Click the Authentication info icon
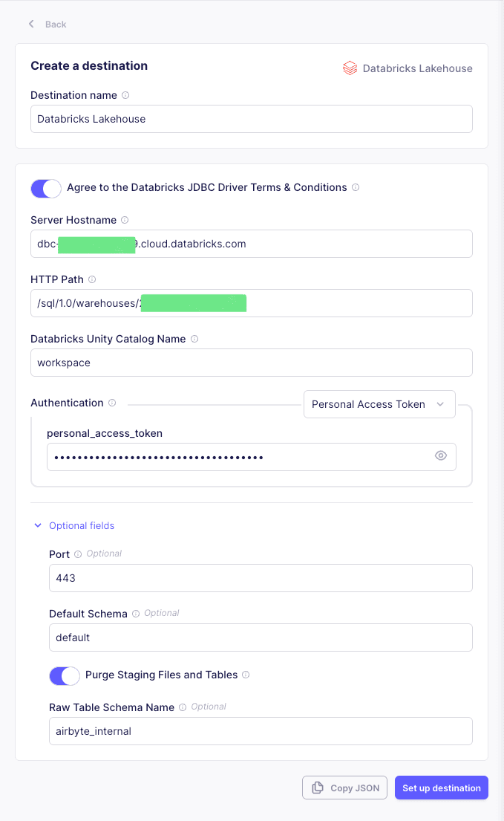 pos(113,403)
